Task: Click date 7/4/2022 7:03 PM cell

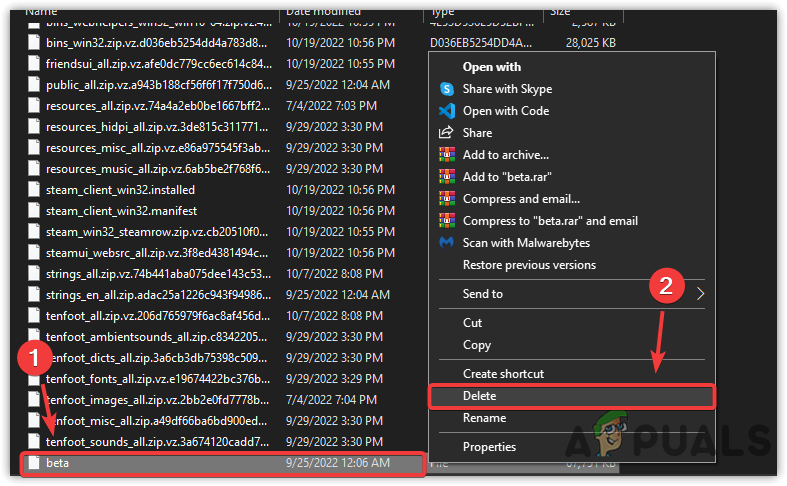Action: point(331,106)
